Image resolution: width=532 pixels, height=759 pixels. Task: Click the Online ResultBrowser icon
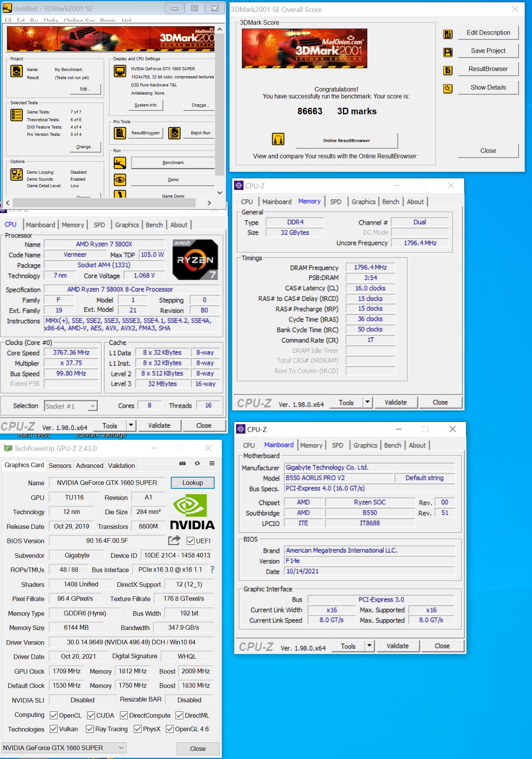coord(278,139)
